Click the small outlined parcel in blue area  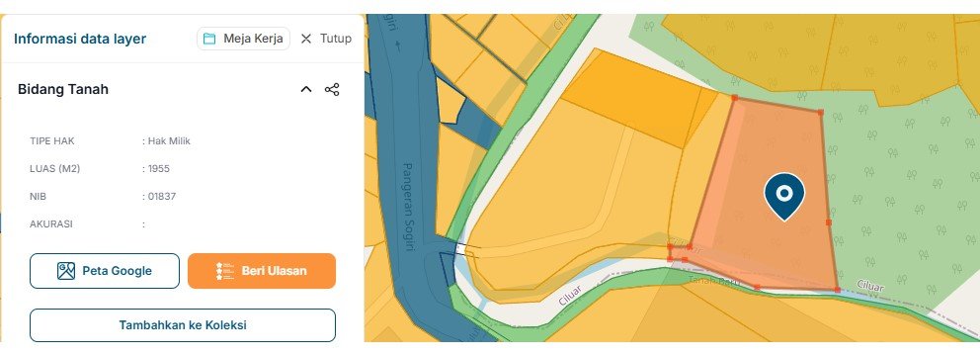point(449,100)
